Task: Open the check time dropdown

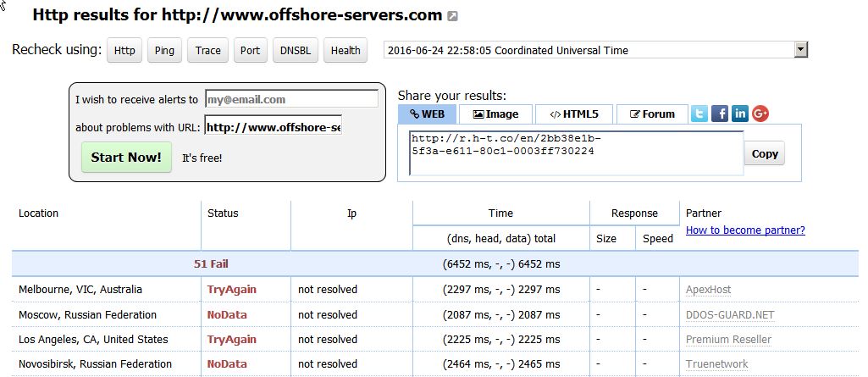Action: coord(801,50)
